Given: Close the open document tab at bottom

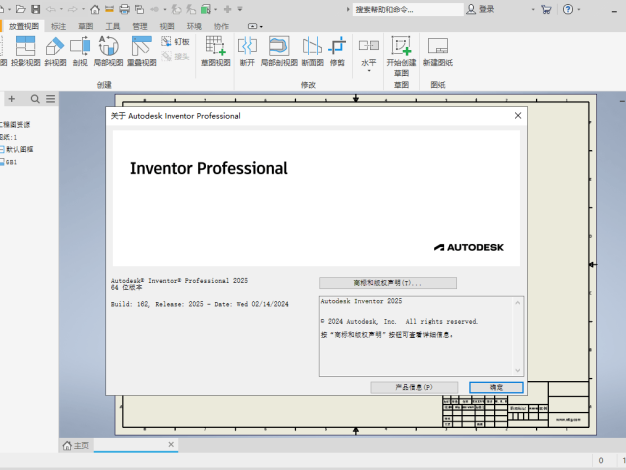Looking at the screenshot, I should tap(171, 444).
